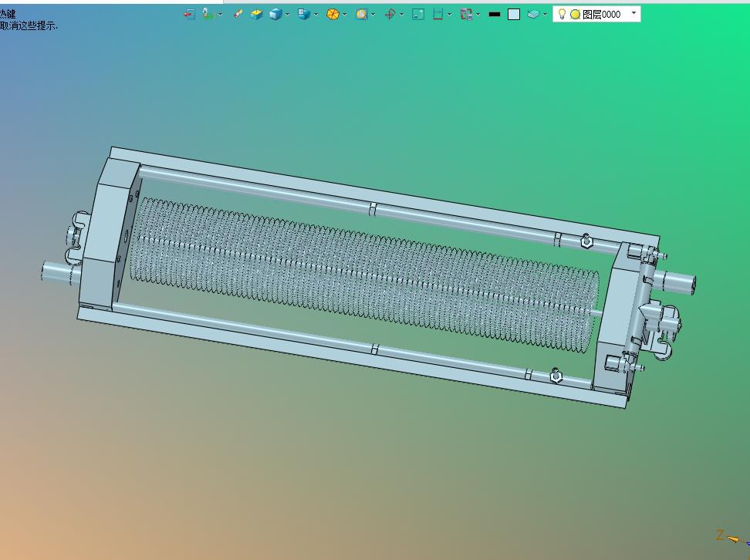Click the red-base section plane icon
750x560 pixels.
point(437,15)
